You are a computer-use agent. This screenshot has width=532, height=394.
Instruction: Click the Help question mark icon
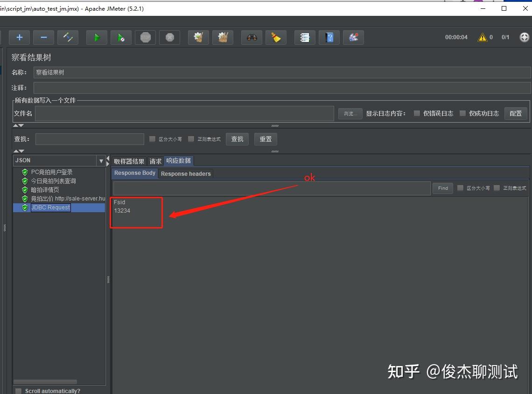pos(329,37)
